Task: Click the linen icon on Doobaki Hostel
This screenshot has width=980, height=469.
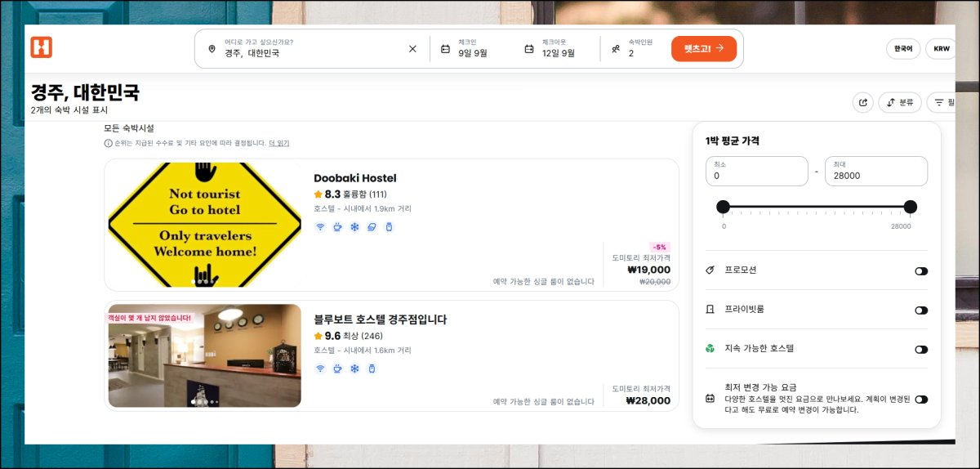Action: point(372,226)
